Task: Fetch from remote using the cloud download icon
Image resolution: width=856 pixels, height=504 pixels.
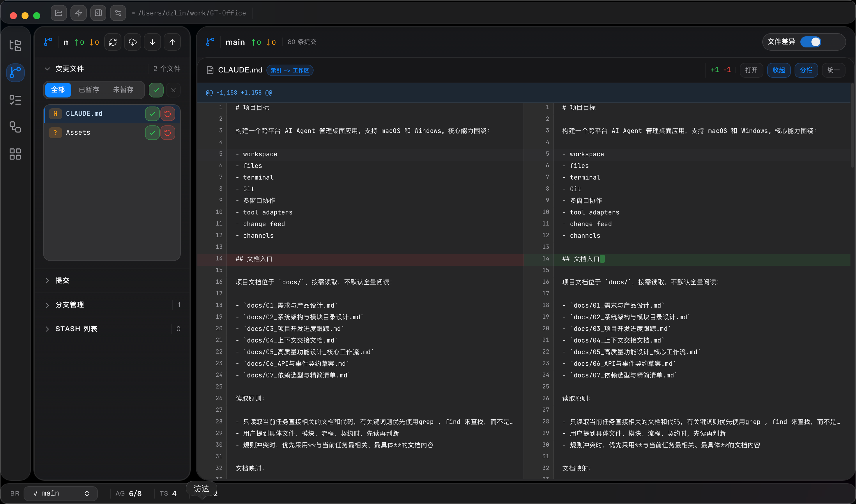Action: tap(132, 42)
